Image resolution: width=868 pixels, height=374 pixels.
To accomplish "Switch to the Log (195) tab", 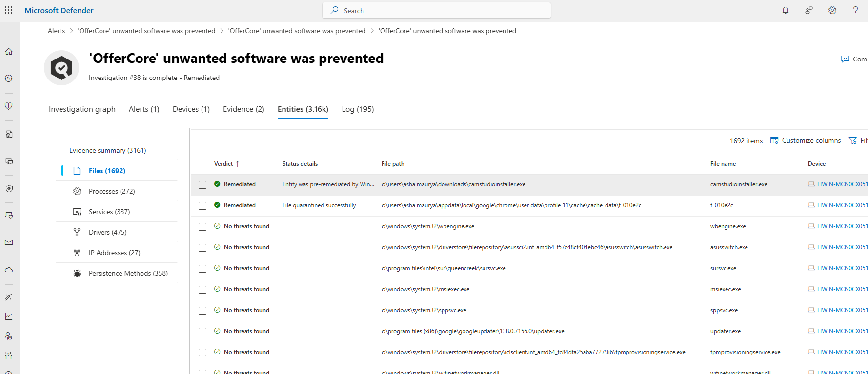I will [358, 109].
